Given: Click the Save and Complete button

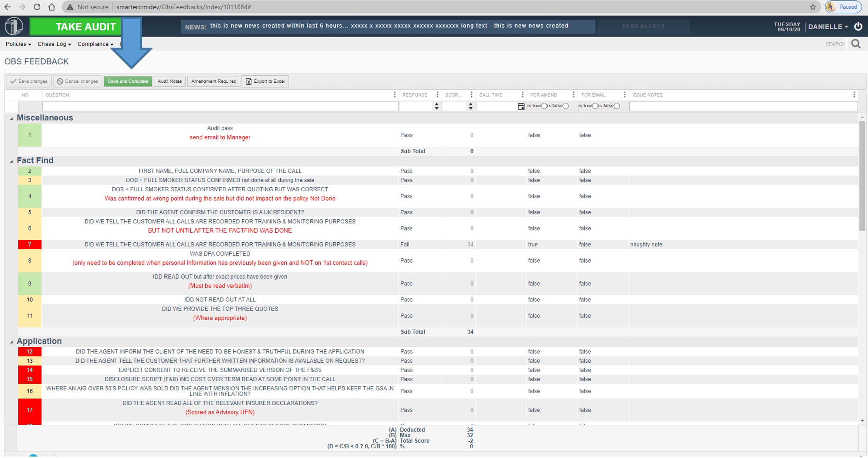Looking at the screenshot, I should (128, 81).
